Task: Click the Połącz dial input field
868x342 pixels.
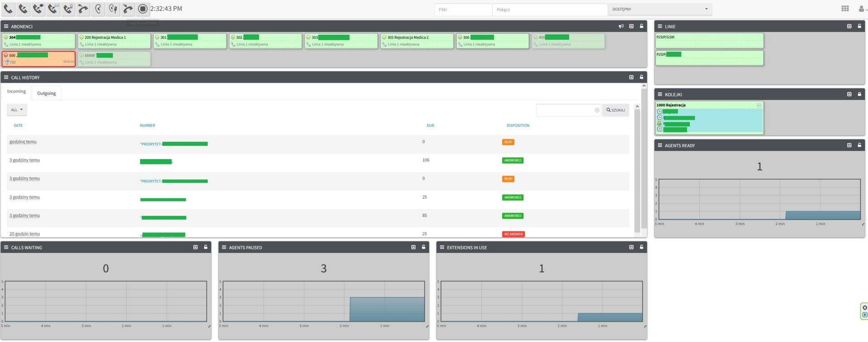Action: pyautogui.click(x=550, y=9)
